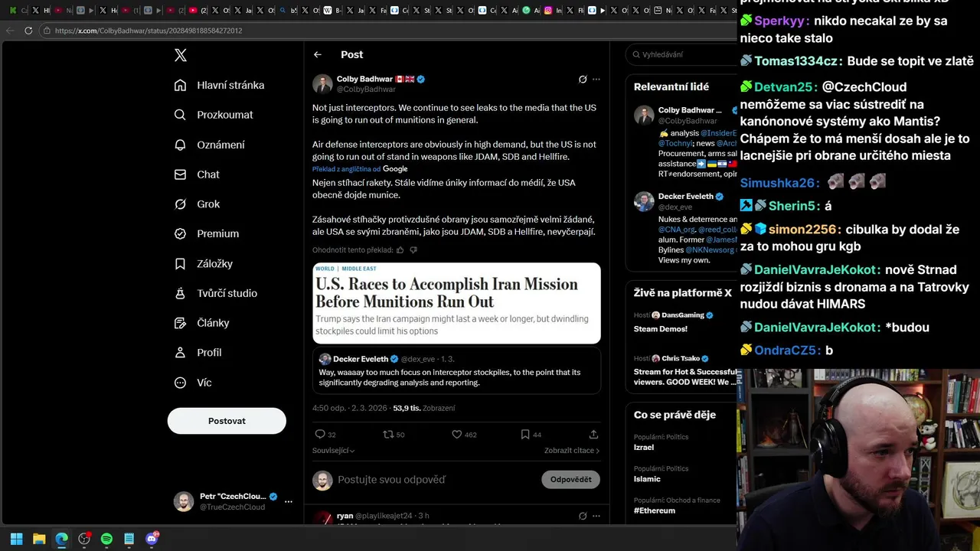
Task: Open Izrael trending topic
Action: (x=644, y=447)
